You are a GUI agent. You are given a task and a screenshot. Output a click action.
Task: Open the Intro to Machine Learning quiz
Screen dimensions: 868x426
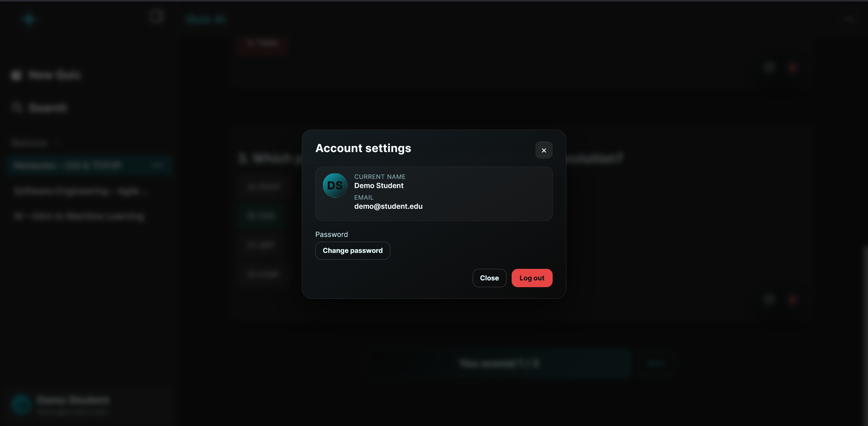click(80, 216)
